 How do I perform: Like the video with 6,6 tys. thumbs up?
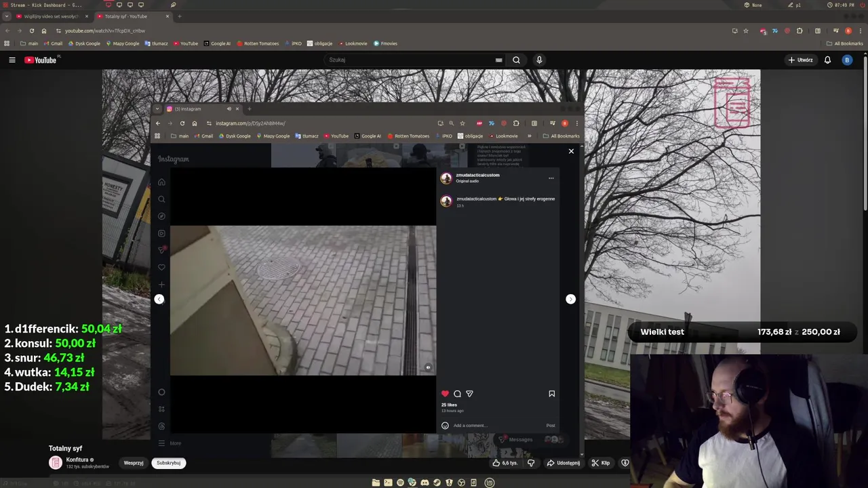505,463
